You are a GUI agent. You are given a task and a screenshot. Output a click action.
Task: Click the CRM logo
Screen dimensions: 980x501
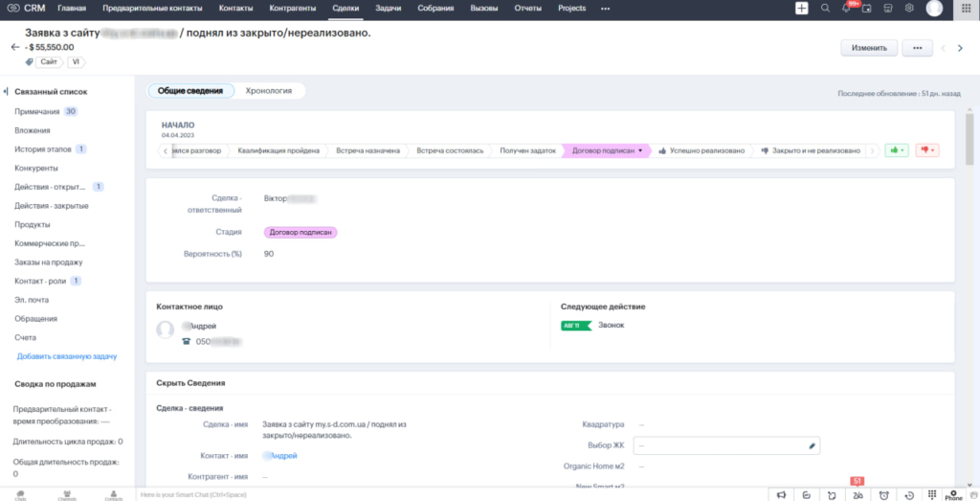pos(26,8)
